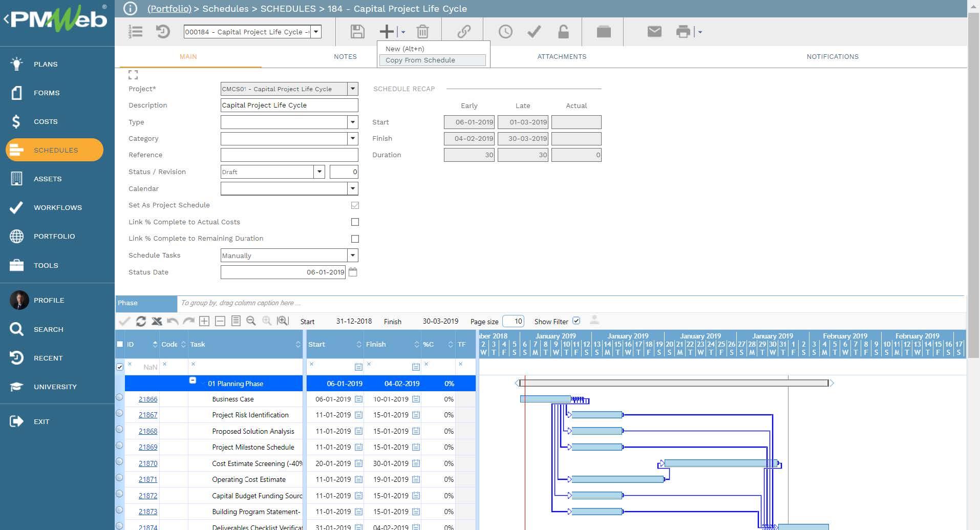Click the link chain icon

click(x=464, y=32)
